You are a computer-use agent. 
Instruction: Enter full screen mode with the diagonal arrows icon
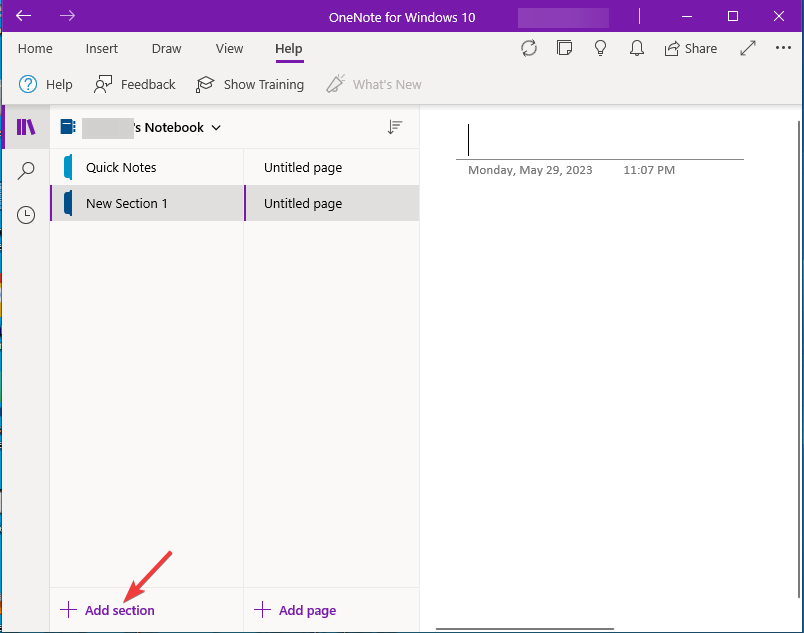(x=748, y=48)
